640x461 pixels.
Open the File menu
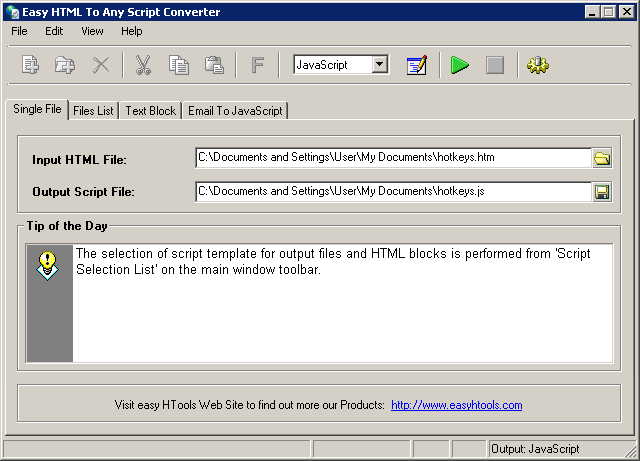pos(19,31)
